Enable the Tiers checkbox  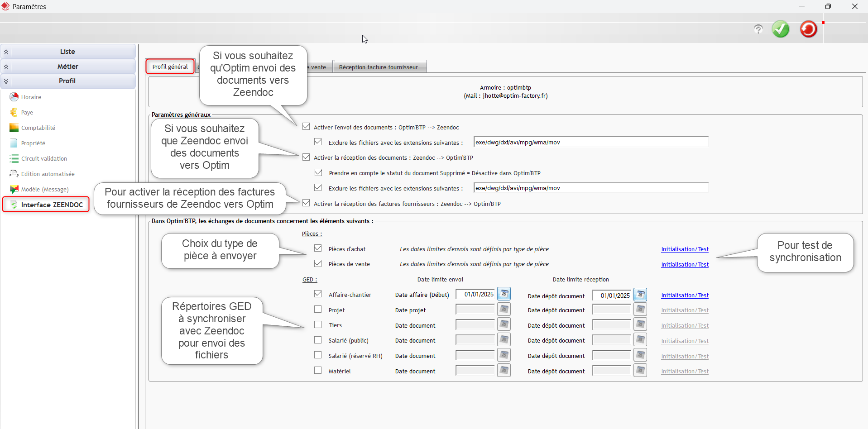point(318,324)
